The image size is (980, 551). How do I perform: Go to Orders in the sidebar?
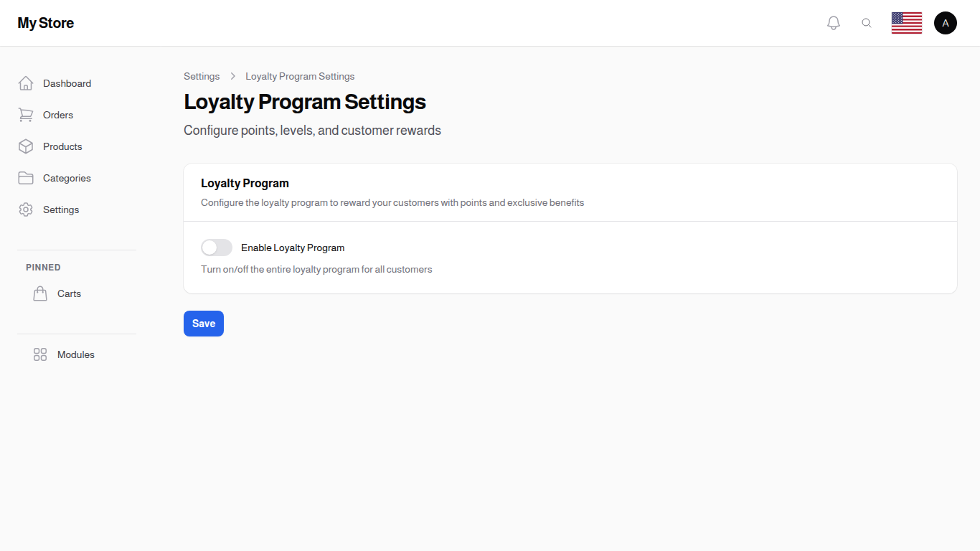coord(77,115)
